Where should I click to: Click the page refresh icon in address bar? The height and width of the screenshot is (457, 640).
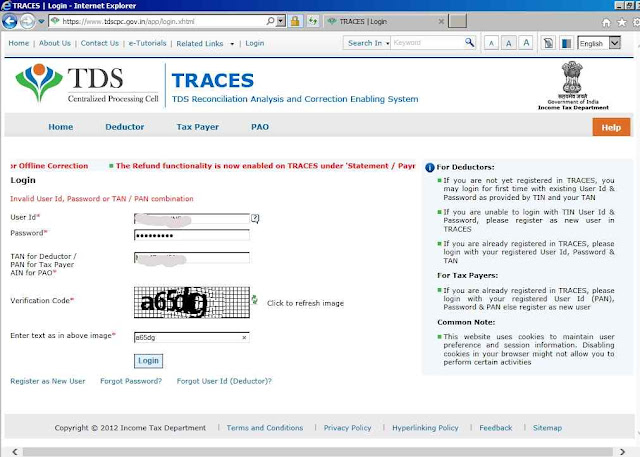tap(313, 21)
